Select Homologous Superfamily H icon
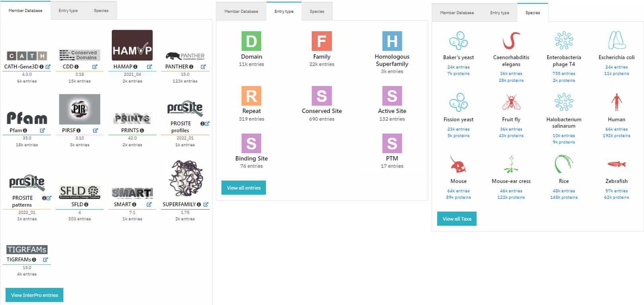 point(392,41)
